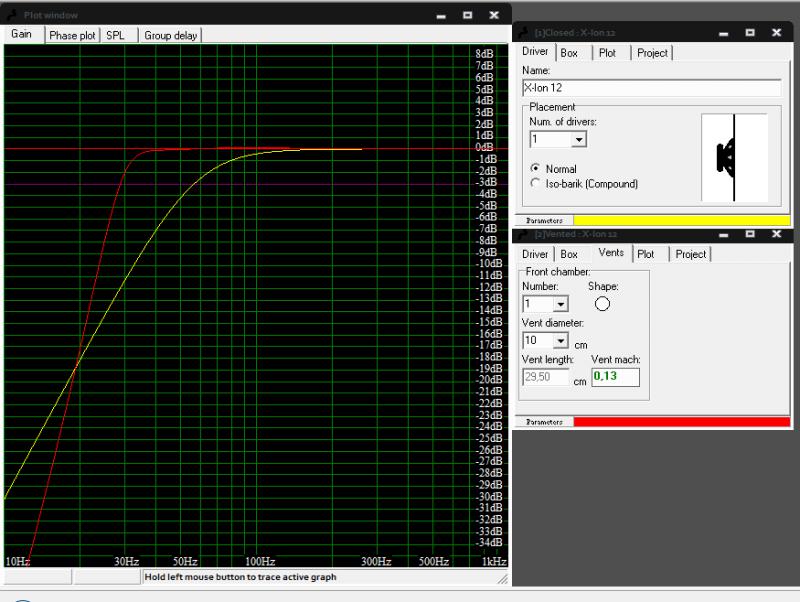Minimize the Plot window

coord(441,15)
